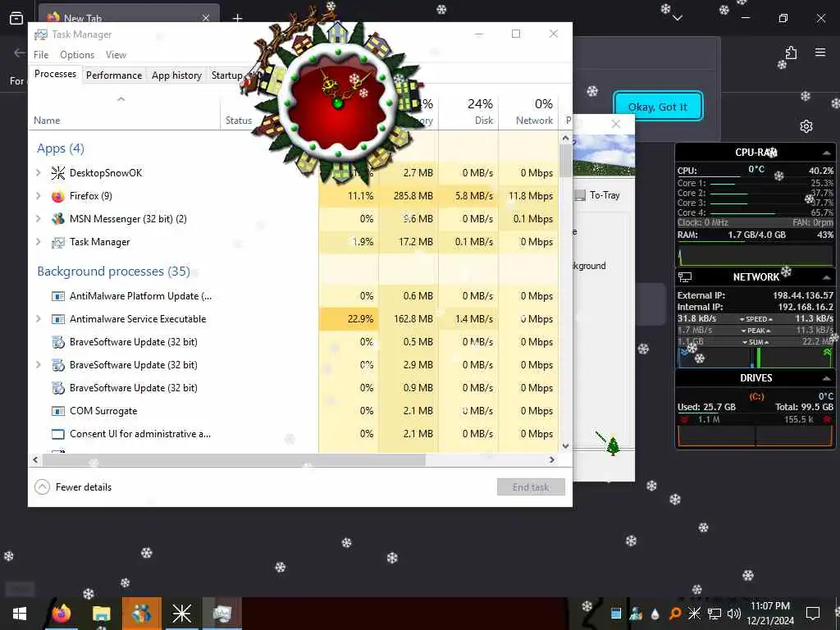Click the network tray icon

(x=714, y=614)
